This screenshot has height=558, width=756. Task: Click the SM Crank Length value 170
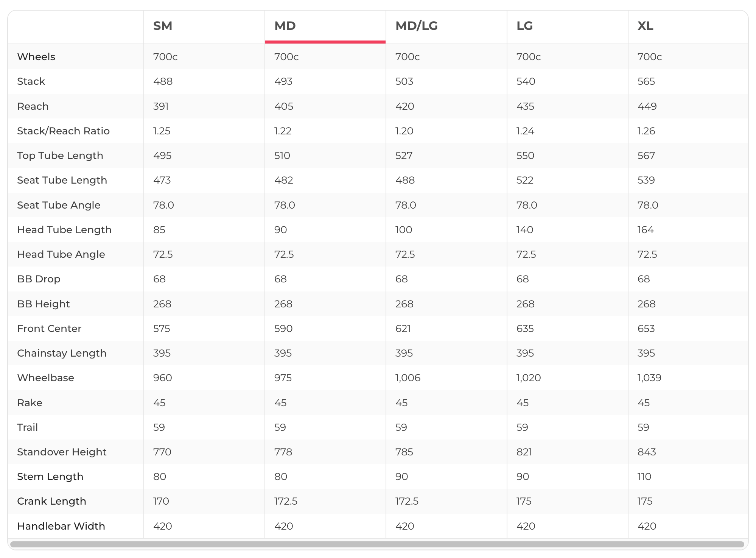[161, 501]
